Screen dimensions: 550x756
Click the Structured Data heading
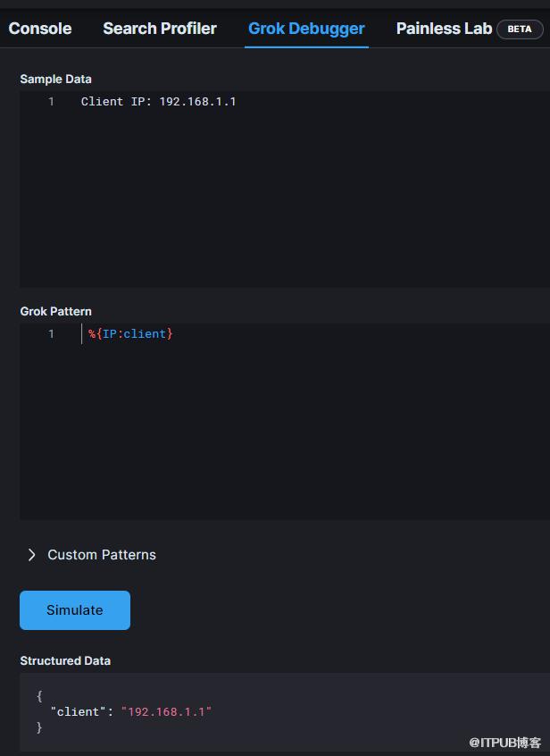click(x=65, y=661)
